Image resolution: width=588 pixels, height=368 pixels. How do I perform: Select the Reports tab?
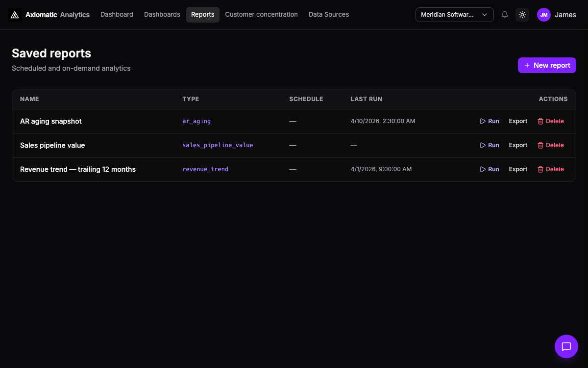203,15
